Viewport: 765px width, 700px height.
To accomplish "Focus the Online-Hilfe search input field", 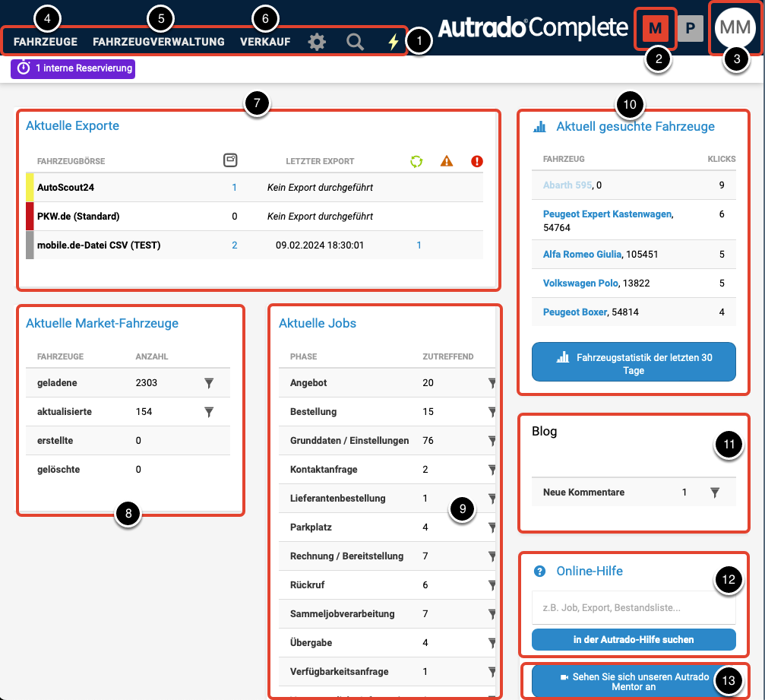I will pos(634,608).
